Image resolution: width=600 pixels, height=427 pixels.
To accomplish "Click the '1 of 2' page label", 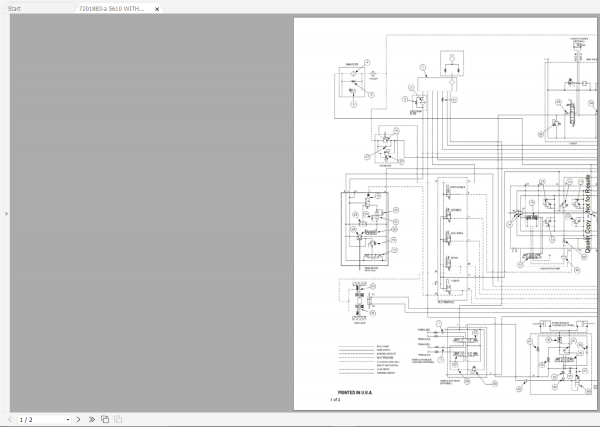I will click(x=335, y=400).
